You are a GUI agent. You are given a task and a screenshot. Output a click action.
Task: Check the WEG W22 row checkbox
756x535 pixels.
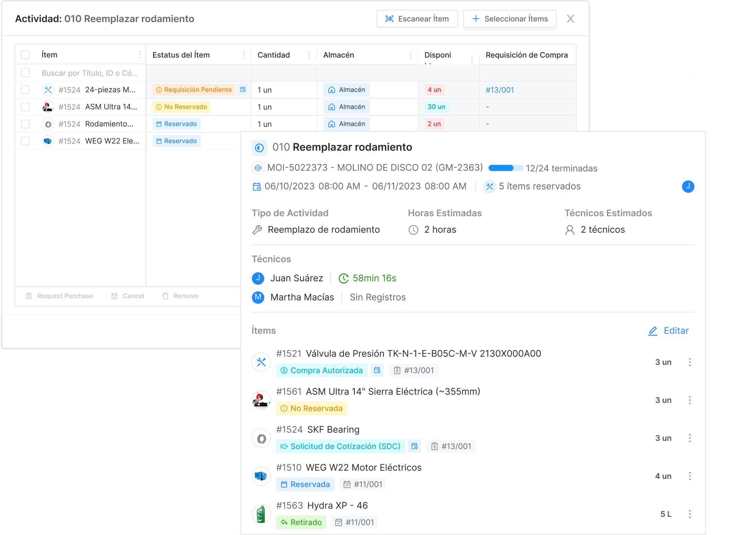(25, 141)
